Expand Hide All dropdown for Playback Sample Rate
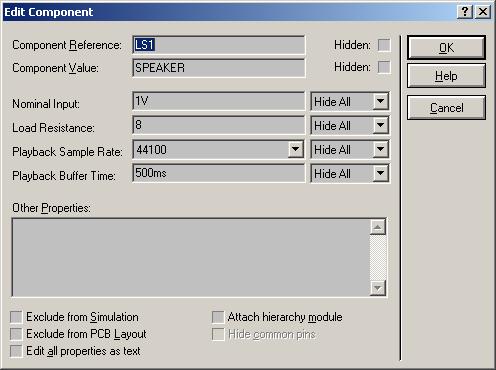 pos(380,149)
